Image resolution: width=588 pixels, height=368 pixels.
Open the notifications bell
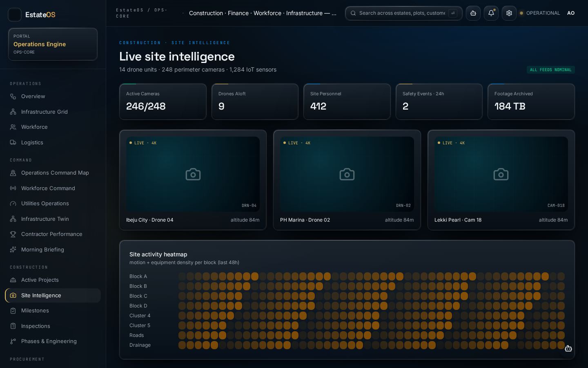pyautogui.click(x=491, y=13)
